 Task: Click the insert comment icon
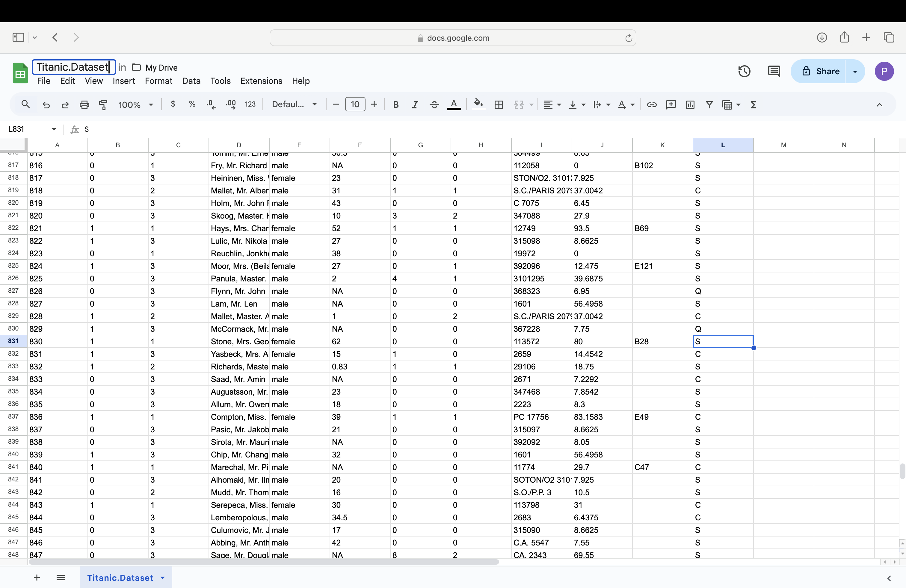coord(671,104)
